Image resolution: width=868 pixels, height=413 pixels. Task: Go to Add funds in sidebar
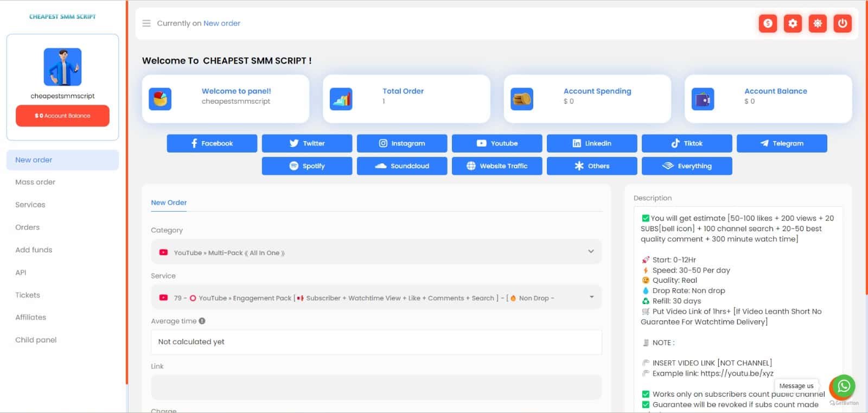point(34,250)
